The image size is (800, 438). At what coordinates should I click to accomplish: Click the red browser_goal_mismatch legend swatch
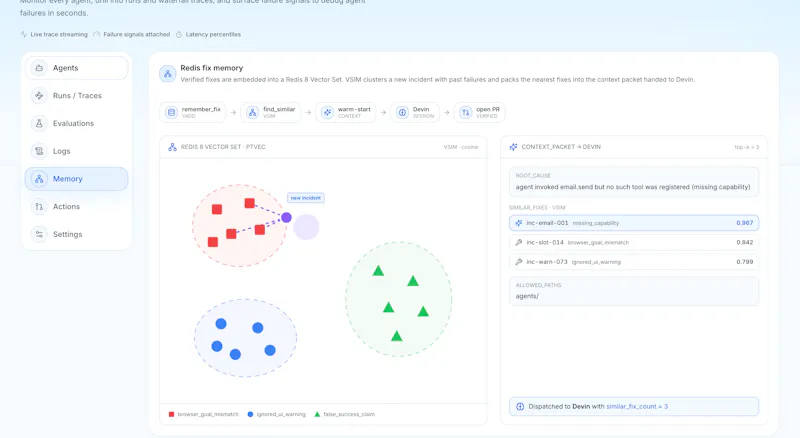[171, 415]
